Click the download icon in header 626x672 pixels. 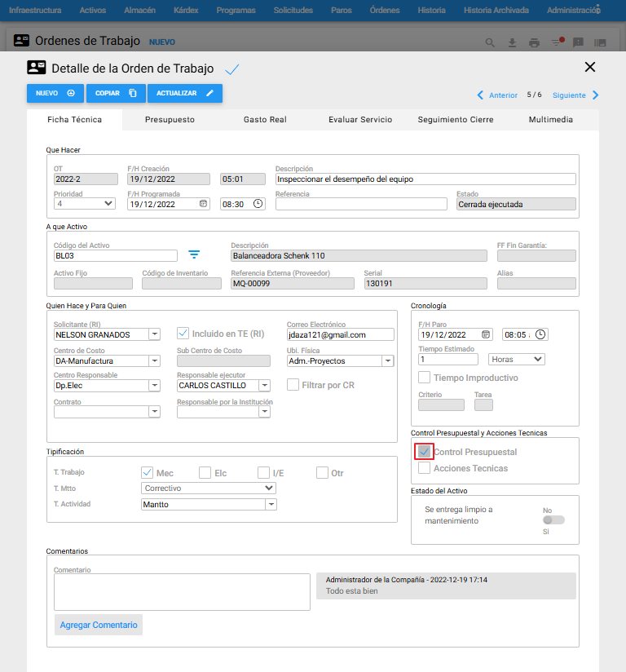(512, 42)
